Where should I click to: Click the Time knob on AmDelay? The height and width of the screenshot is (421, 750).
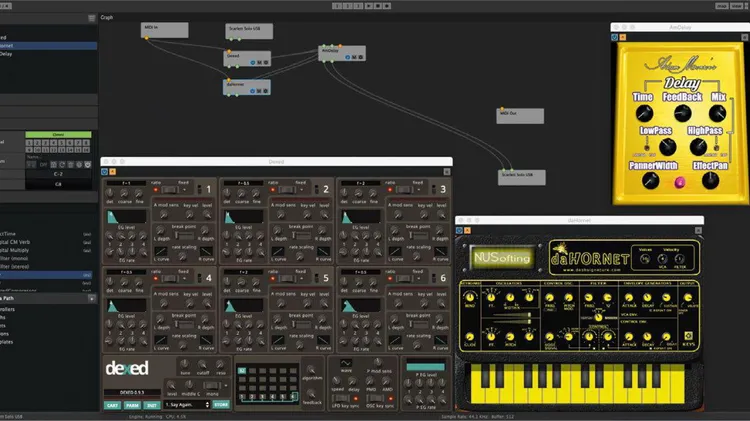pyautogui.click(x=644, y=113)
